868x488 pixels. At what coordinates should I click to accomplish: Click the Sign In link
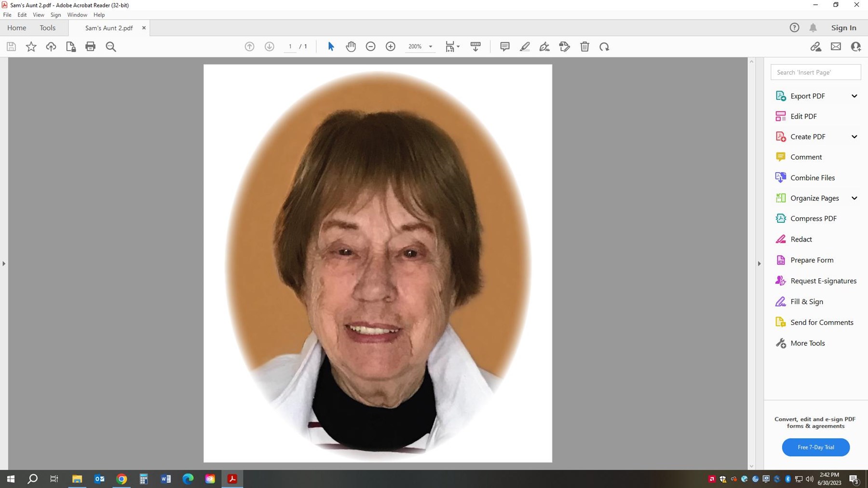click(843, 27)
